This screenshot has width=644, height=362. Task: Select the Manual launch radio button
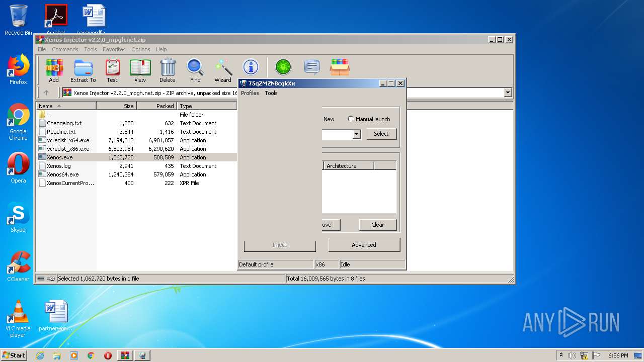(351, 119)
